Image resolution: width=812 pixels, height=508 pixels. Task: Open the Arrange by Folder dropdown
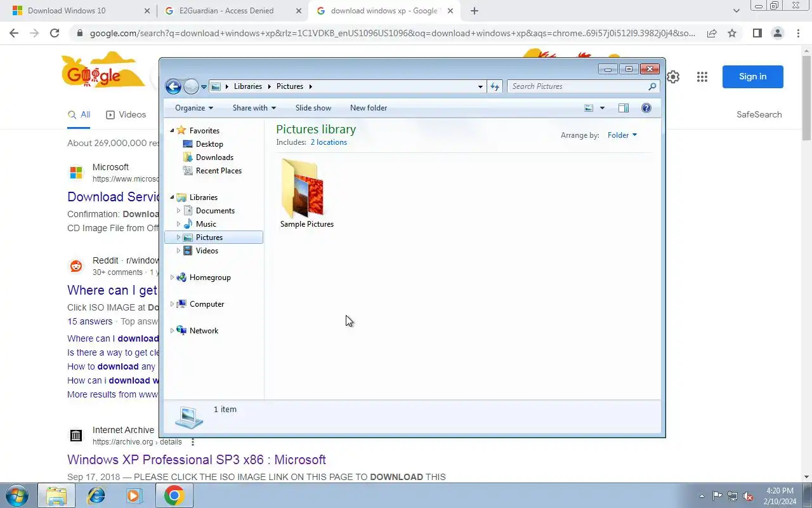tap(622, 135)
